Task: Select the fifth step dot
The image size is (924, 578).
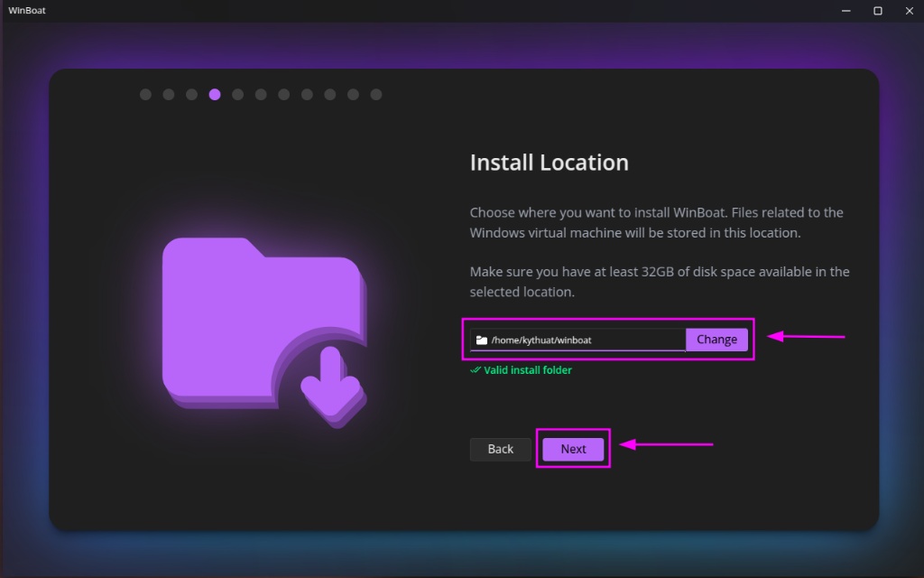Action: pos(237,94)
